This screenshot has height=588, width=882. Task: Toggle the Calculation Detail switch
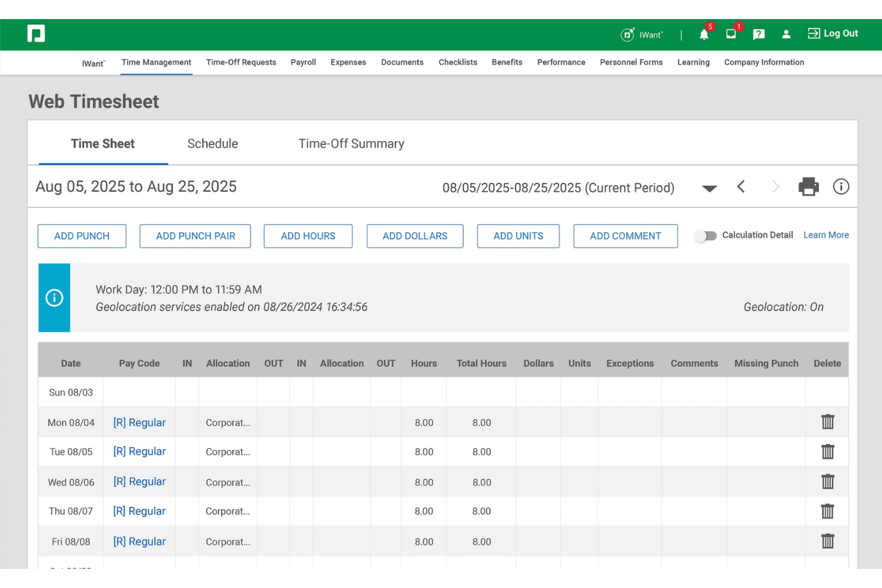[x=706, y=236]
